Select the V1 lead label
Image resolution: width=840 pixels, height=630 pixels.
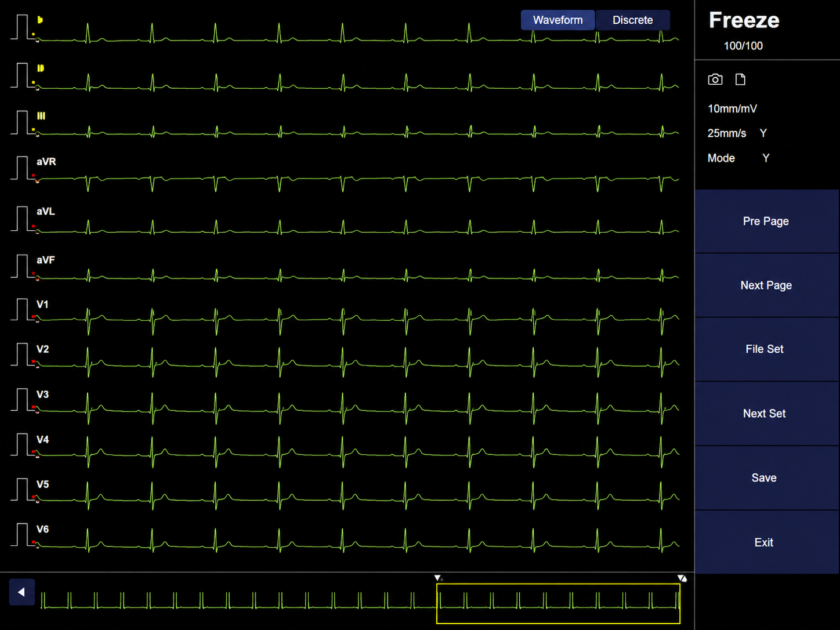tap(42, 304)
